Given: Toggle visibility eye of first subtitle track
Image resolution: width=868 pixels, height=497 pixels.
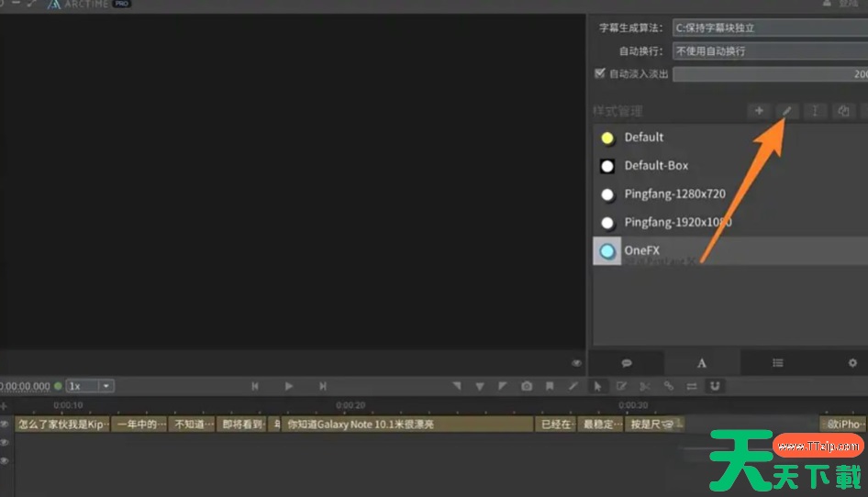Looking at the screenshot, I should pyautogui.click(x=5, y=425).
